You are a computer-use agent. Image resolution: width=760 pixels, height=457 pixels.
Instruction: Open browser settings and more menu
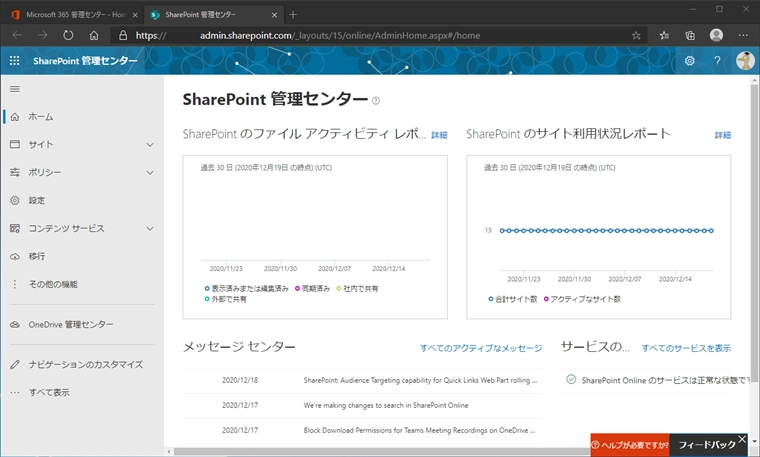pos(743,35)
